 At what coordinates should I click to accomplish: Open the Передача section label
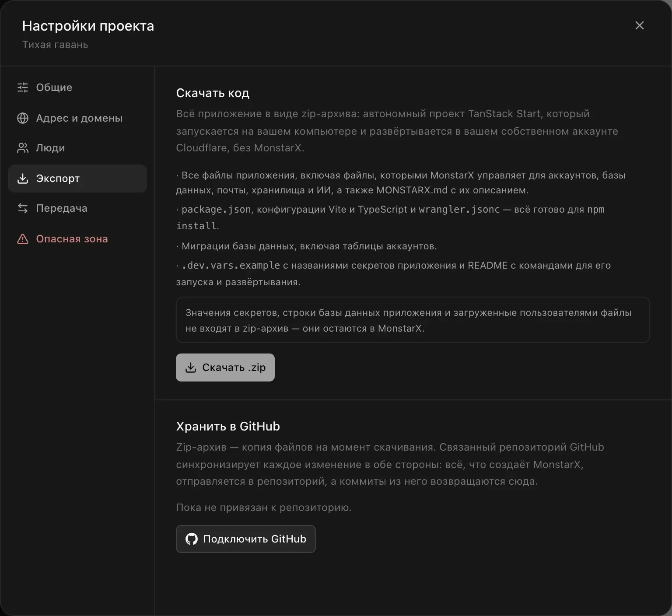(62, 208)
